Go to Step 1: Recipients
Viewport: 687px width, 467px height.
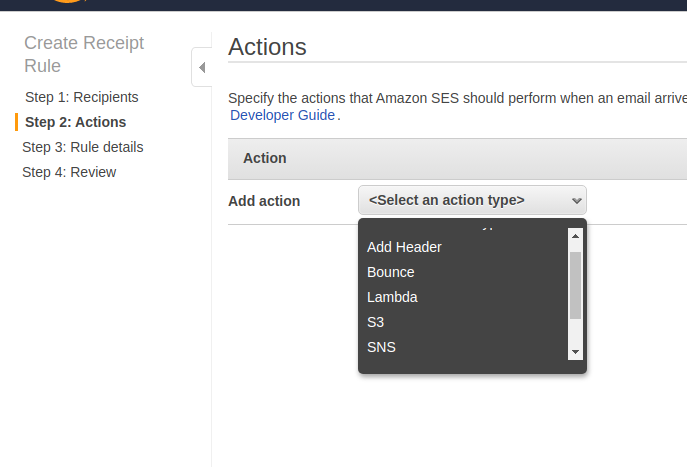(x=82, y=97)
